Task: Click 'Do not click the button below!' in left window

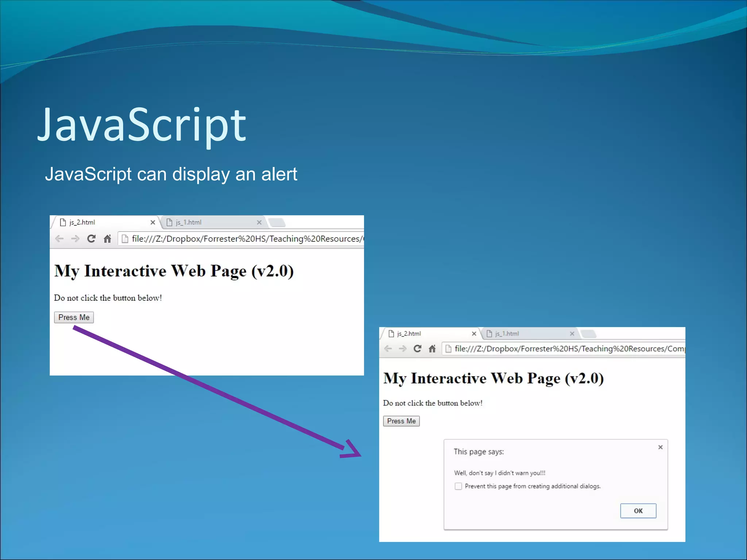Action: [x=108, y=298]
